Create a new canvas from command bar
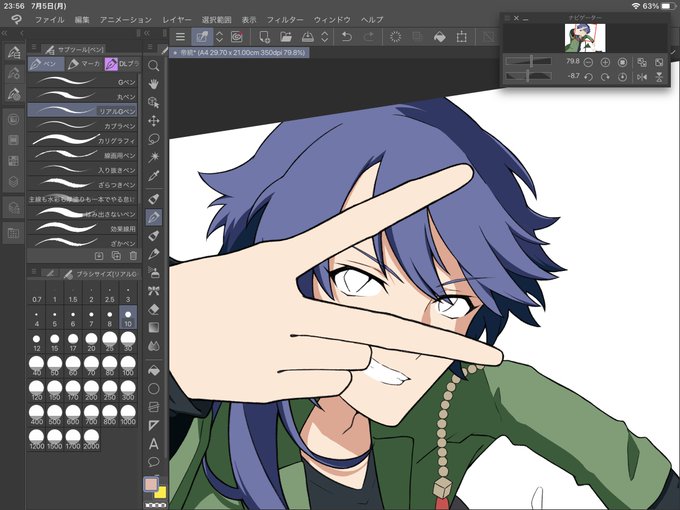Image resolution: width=680 pixels, height=510 pixels. tap(264, 37)
